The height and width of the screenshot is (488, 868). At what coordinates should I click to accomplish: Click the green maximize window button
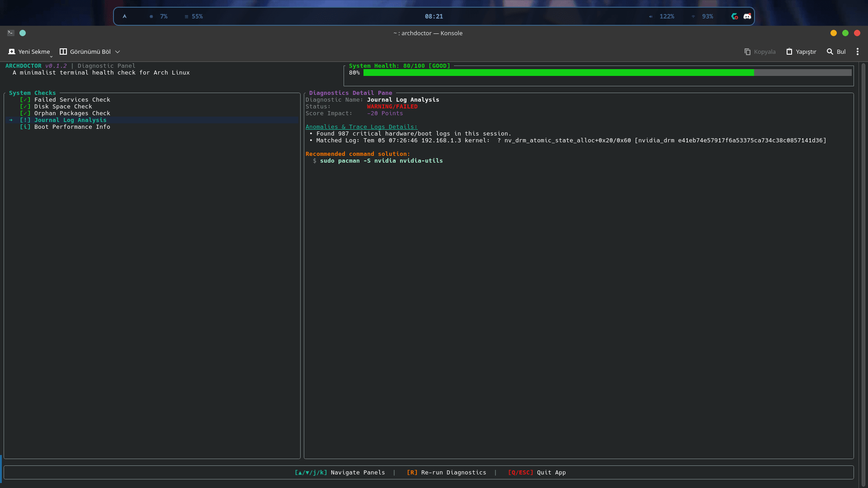[845, 33]
